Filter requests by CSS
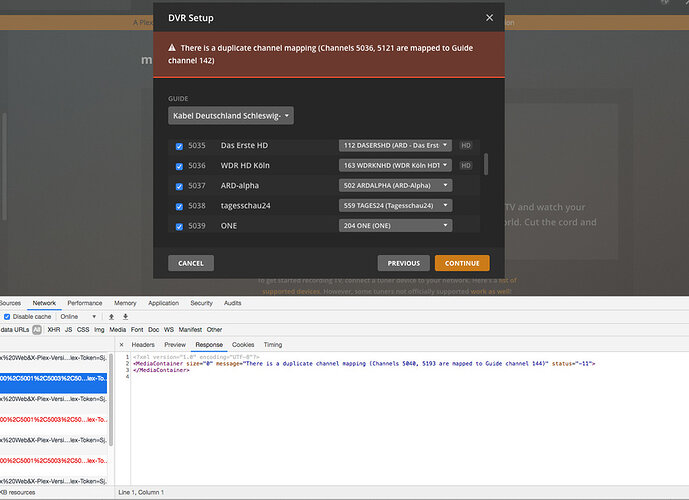This screenshot has width=689, height=500. 83,330
